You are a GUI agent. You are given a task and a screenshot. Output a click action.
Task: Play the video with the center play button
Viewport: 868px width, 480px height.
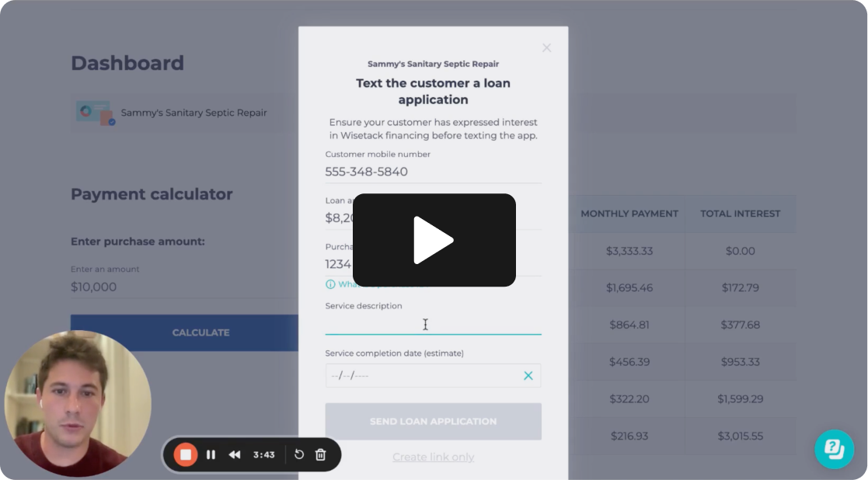click(x=434, y=240)
